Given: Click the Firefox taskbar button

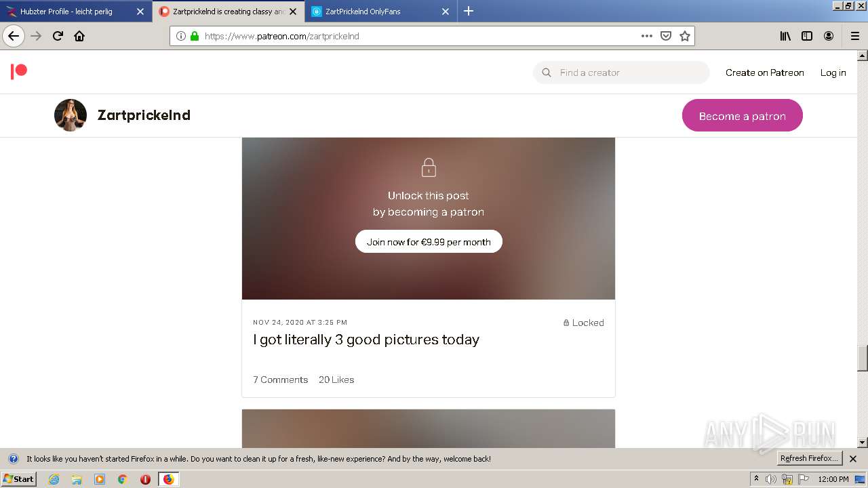Looking at the screenshot, I should [168, 479].
